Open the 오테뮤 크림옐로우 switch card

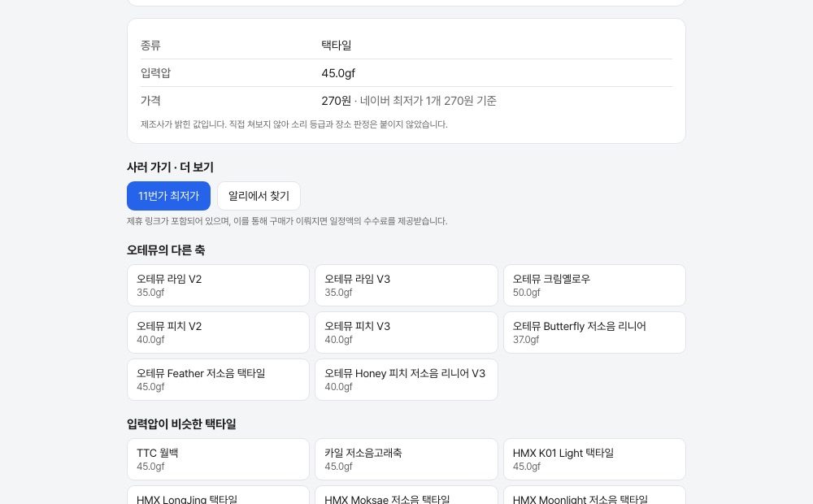[x=595, y=285]
